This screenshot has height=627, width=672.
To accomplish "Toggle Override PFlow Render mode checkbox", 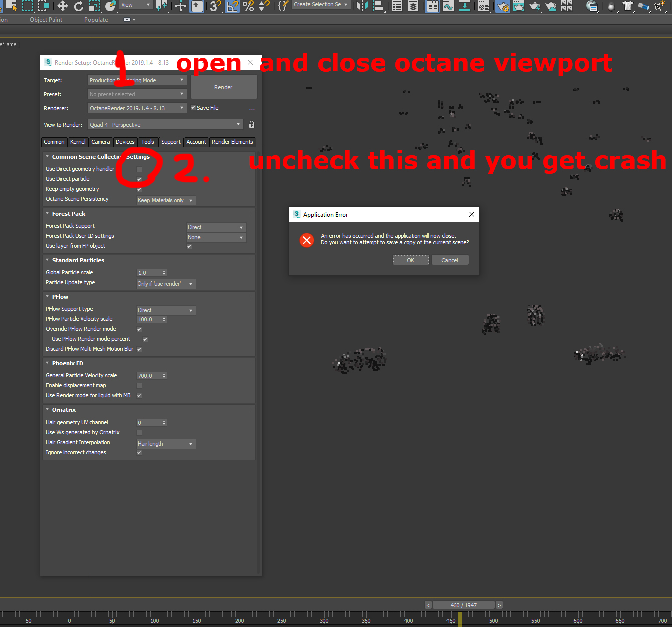I will click(x=139, y=329).
